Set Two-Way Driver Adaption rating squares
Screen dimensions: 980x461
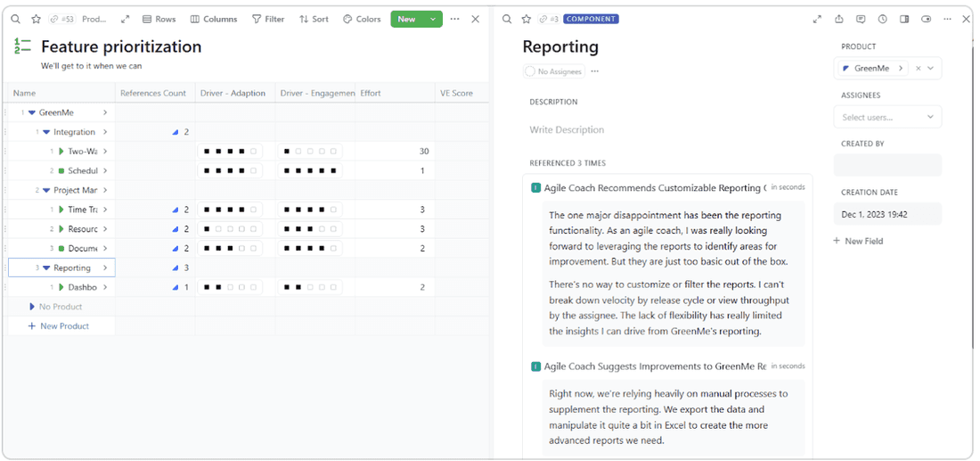coord(230,152)
